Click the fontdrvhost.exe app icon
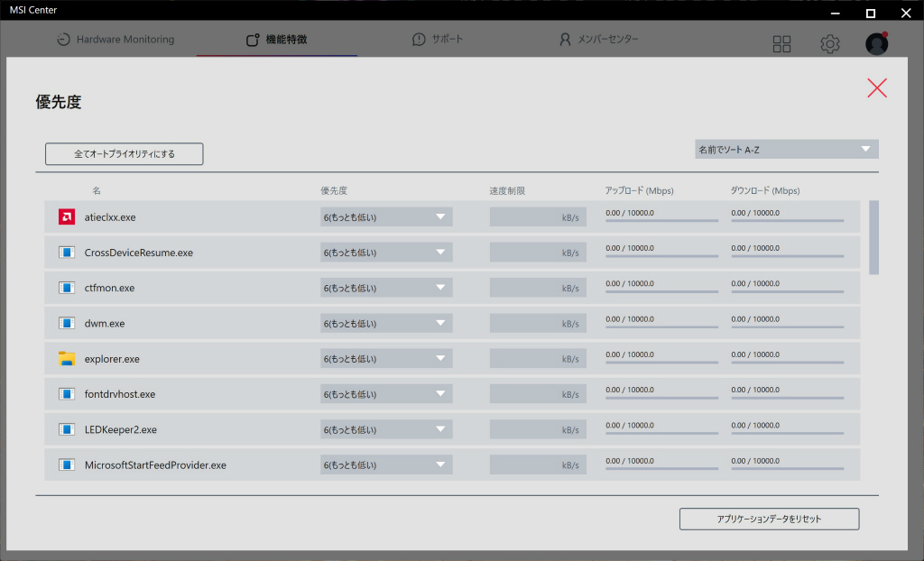Viewport: 924px width, 561px height. pyautogui.click(x=67, y=393)
